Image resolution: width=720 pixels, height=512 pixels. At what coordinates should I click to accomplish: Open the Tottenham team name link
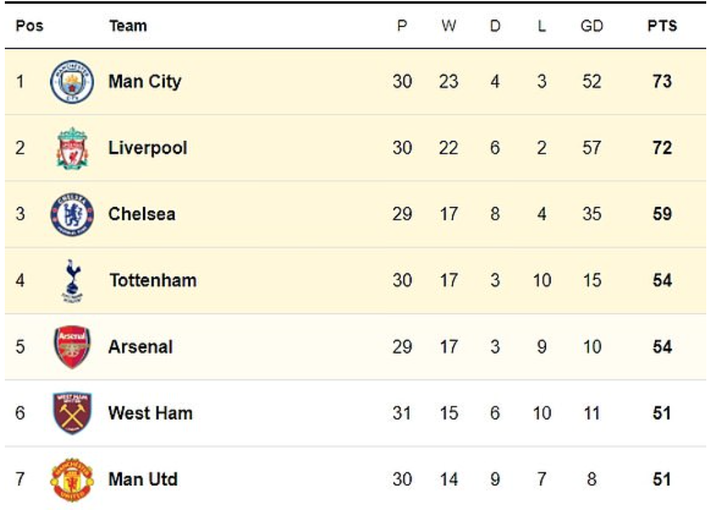pos(152,280)
